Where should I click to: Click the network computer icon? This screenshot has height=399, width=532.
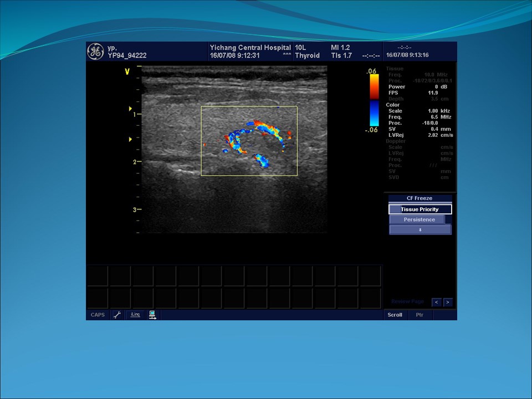pos(152,315)
